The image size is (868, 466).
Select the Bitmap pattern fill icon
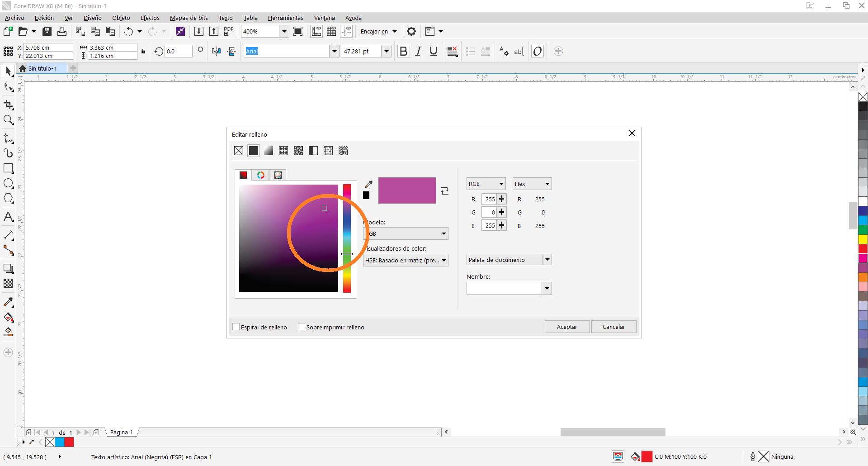(298, 151)
